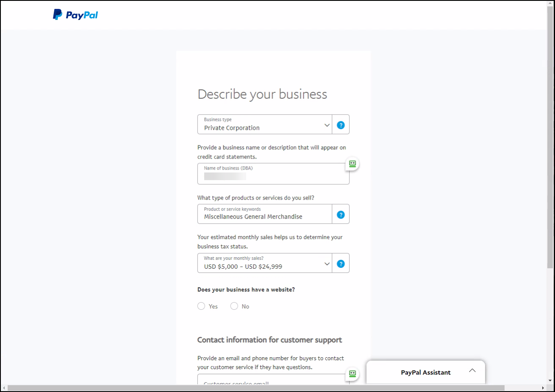Click 'What type of products or services' text
The width and height of the screenshot is (555, 392).
pos(256,198)
